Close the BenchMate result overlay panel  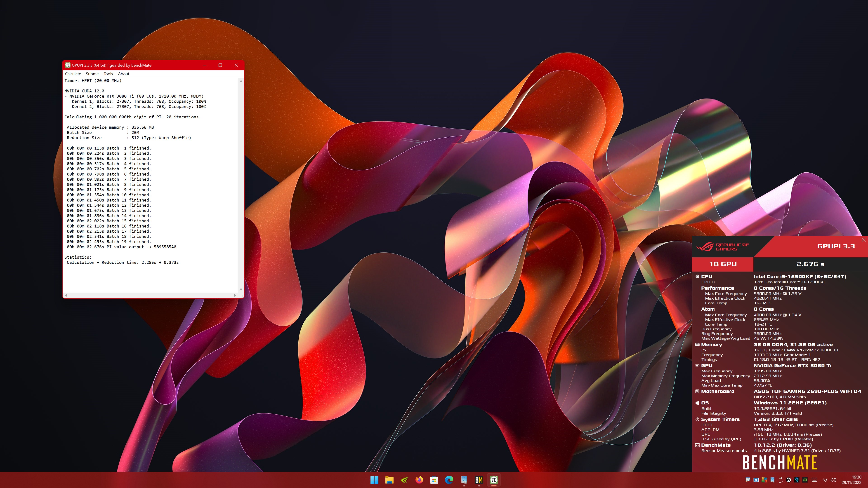(x=863, y=240)
